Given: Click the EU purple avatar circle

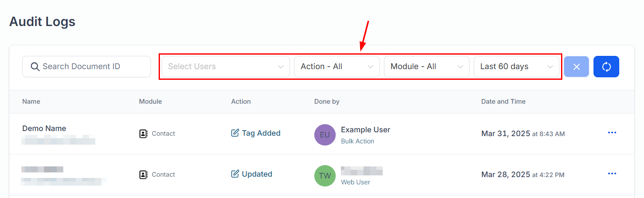Looking at the screenshot, I should (x=325, y=135).
